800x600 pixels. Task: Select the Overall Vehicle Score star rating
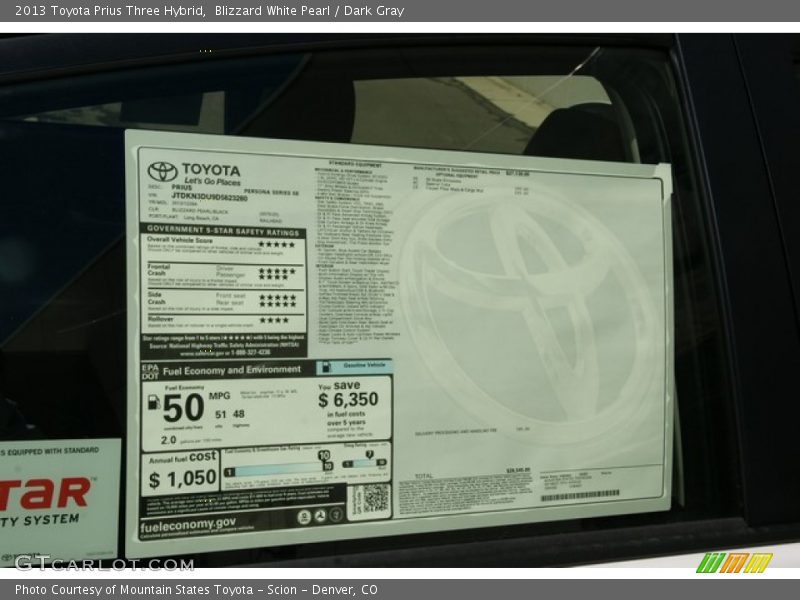point(276,244)
